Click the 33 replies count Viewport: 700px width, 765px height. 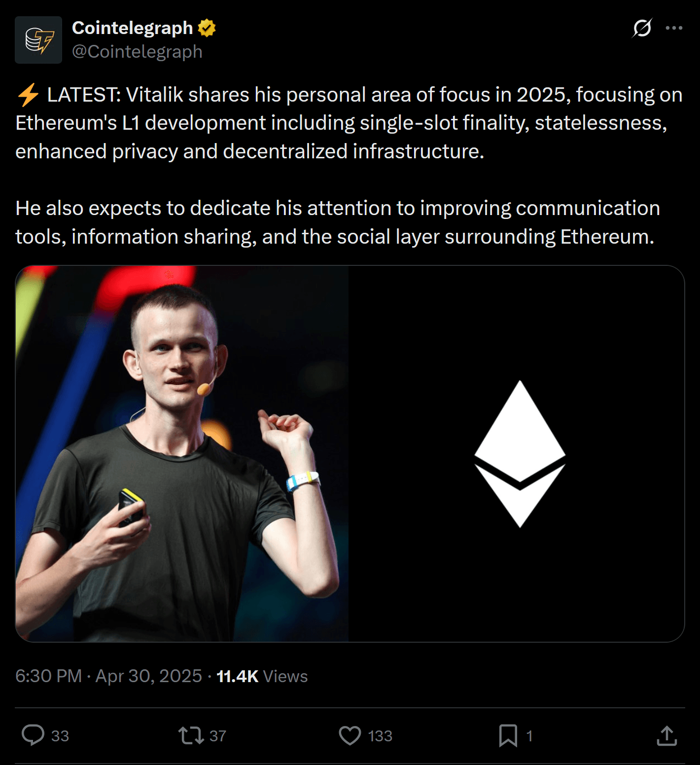pyautogui.click(x=60, y=736)
